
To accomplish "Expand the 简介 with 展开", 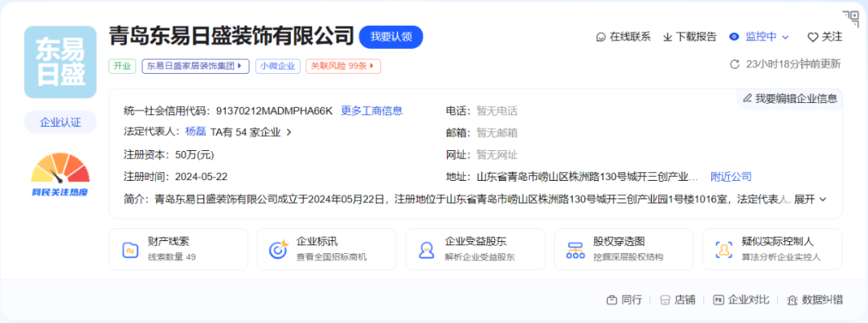I will tap(810, 199).
